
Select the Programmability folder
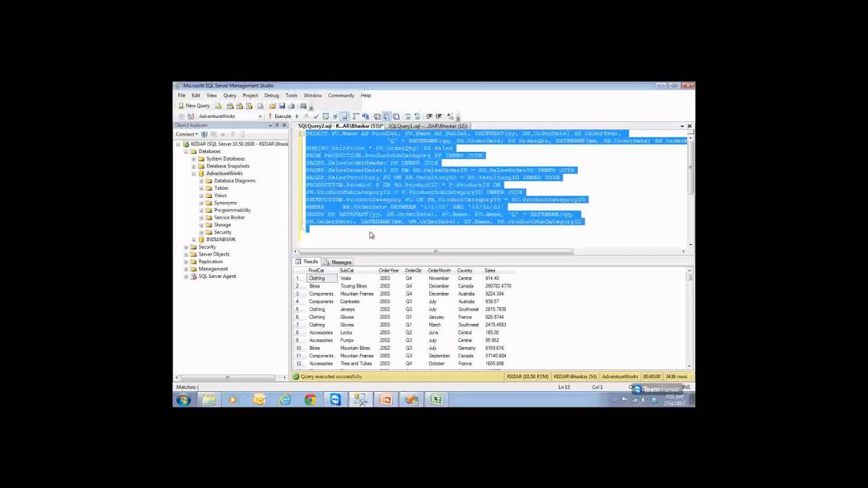232,210
